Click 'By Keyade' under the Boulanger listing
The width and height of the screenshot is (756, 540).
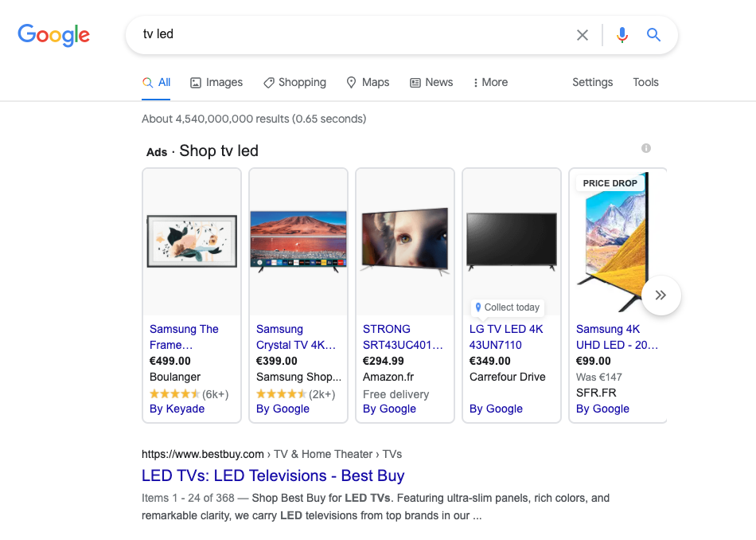(x=177, y=409)
